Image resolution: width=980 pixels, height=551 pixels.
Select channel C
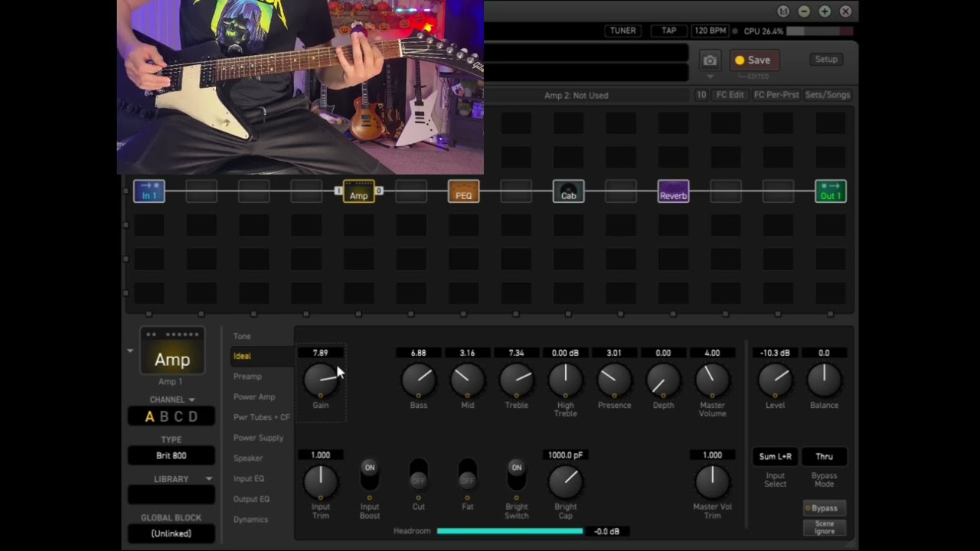tap(178, 417)
